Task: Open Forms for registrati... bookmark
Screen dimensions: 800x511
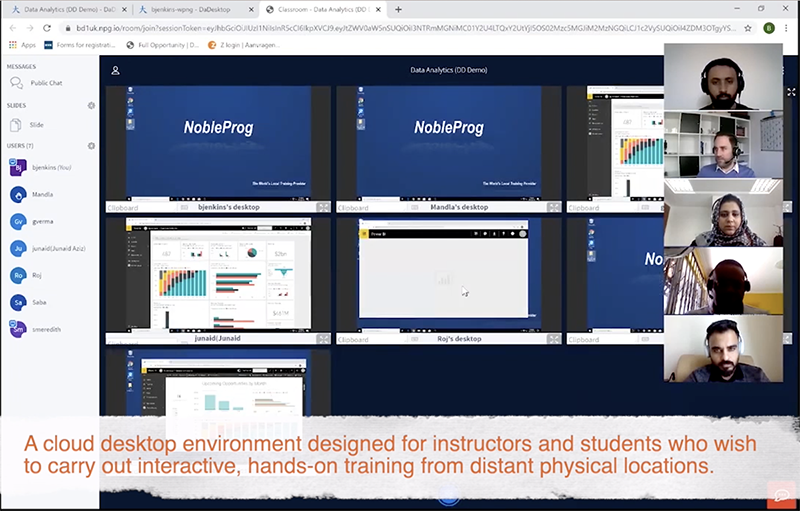Action: 80,45
